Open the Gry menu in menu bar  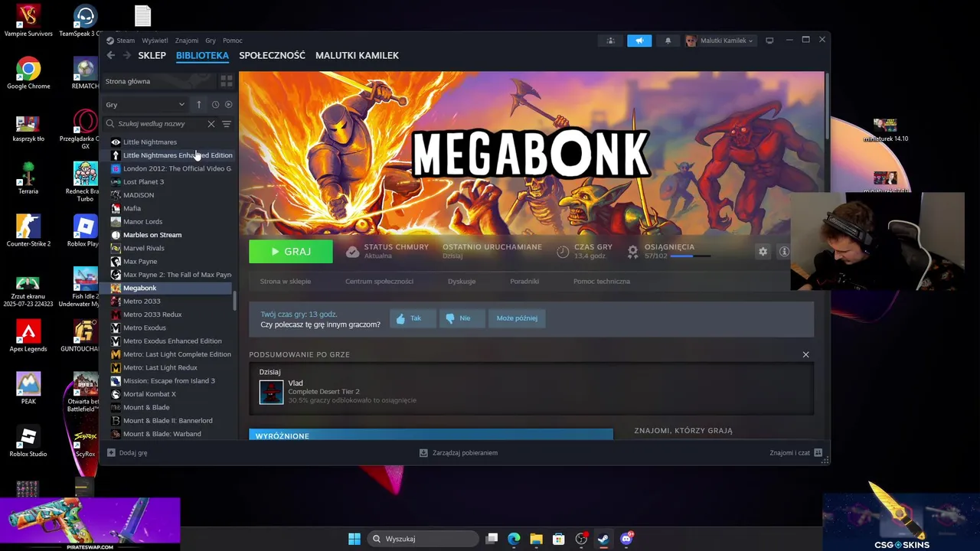click(x=211, y=41)
